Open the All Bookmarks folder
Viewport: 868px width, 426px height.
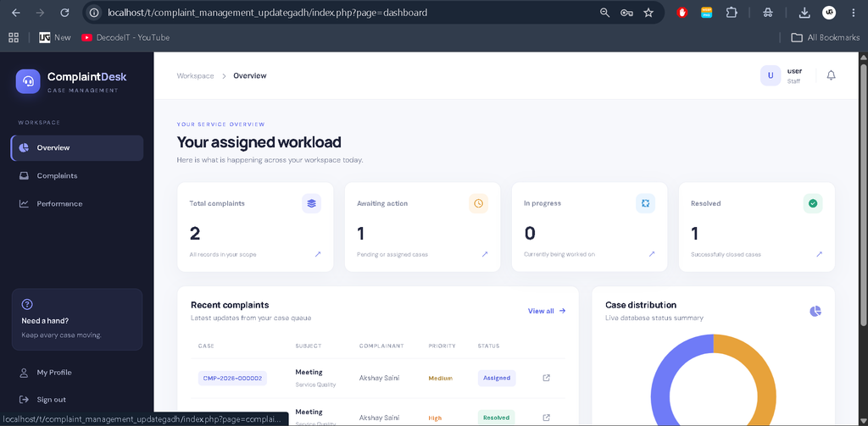[826, 37]
